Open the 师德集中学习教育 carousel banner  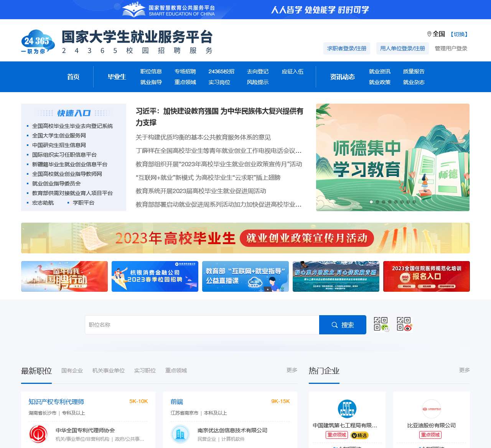(393, 157)
